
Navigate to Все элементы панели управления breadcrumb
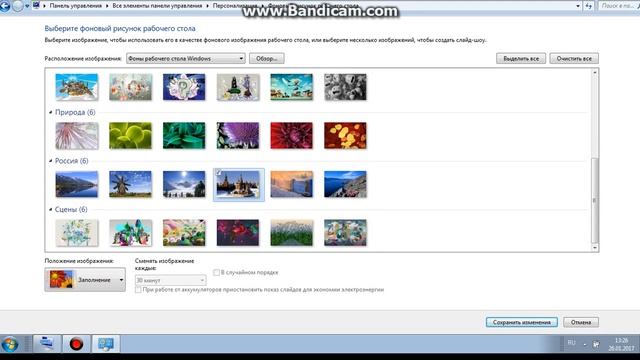point(157,6)
